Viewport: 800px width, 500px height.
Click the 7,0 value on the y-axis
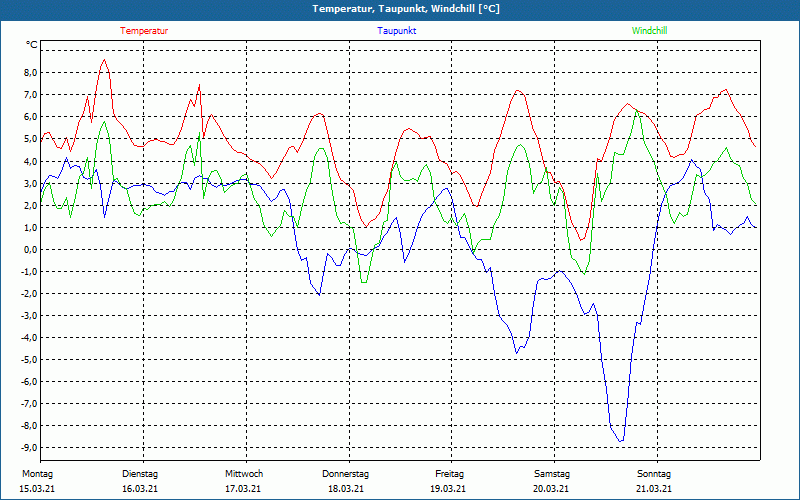tap(31, 94)
